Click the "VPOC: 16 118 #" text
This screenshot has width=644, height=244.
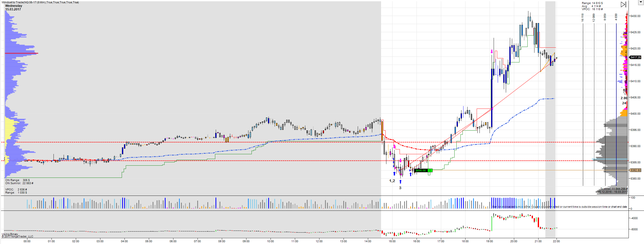(592, 9)
